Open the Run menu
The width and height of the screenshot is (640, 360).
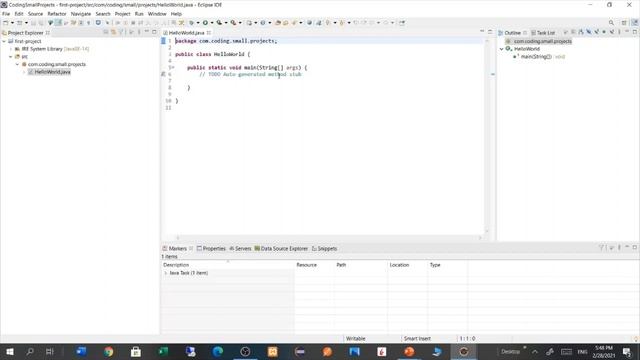[139, 14]
